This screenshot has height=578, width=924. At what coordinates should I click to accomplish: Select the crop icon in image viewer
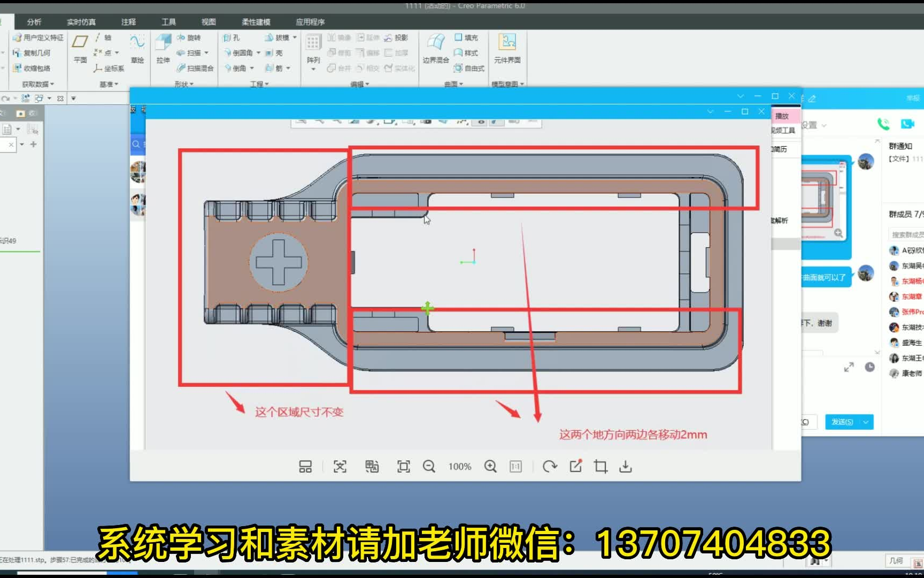tap(601, 467)
